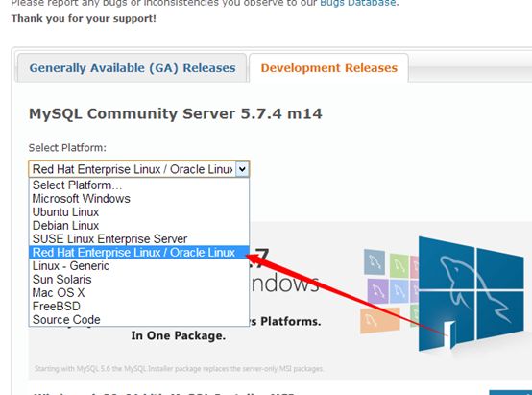The image size is (532, 395).
Task: Select FreeBSD platform option
Action: (x=139, y=307)
